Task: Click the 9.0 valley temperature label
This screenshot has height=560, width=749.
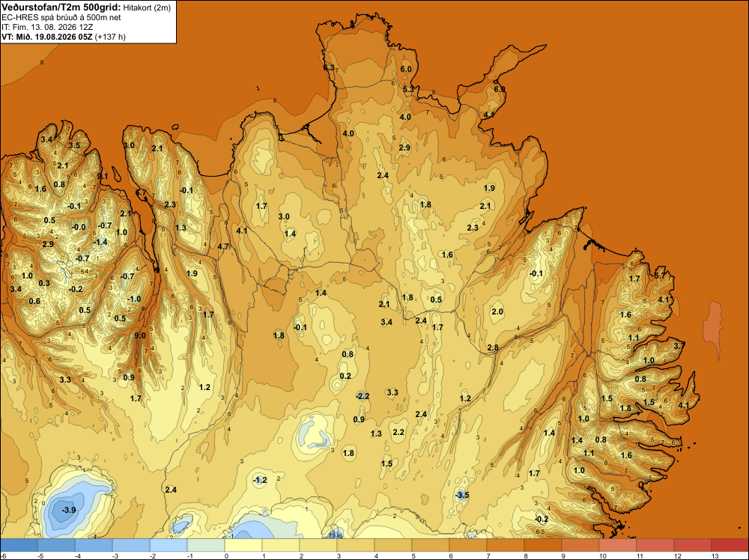Action: click(x=140, y=335)
